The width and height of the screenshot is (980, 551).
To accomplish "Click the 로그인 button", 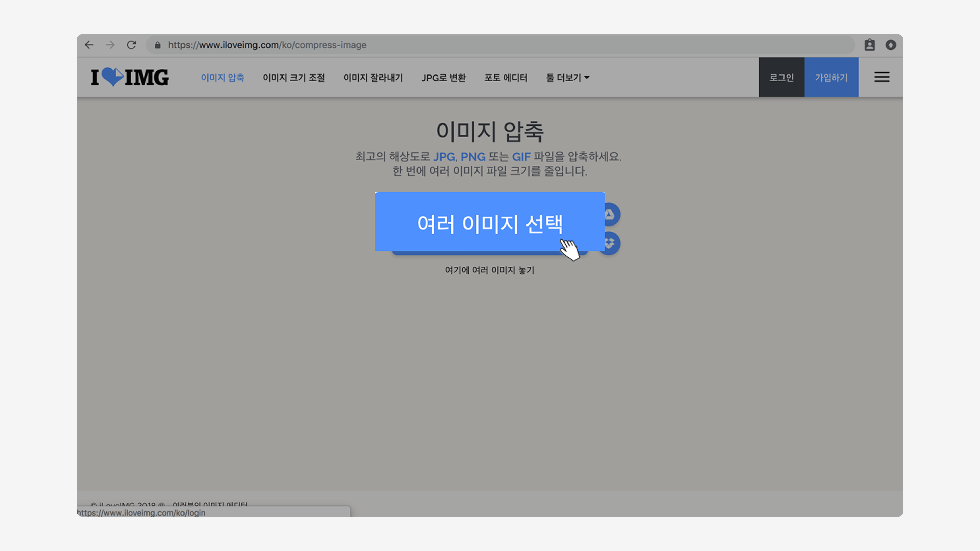I will (781, 78).
